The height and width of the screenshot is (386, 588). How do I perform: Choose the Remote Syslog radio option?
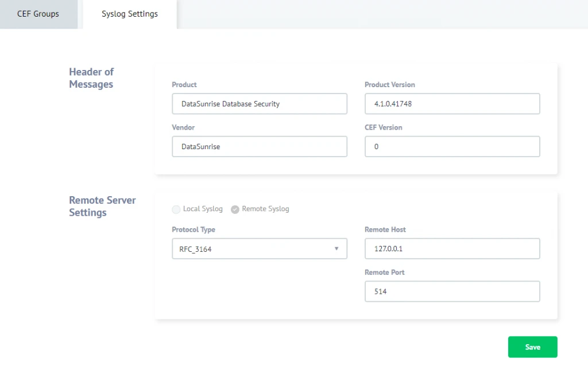(235, 209)
